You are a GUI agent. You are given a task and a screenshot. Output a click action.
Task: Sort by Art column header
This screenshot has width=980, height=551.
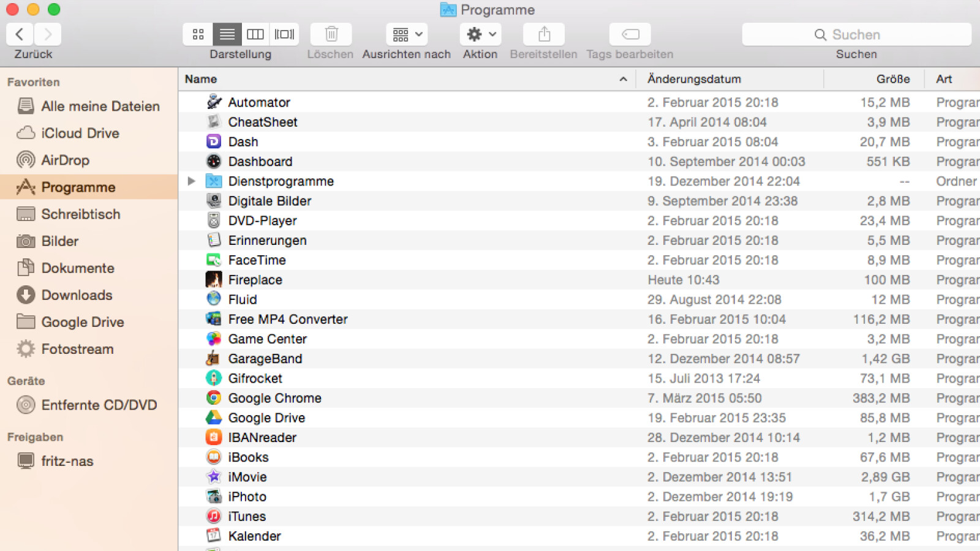[x=953, y=79]
